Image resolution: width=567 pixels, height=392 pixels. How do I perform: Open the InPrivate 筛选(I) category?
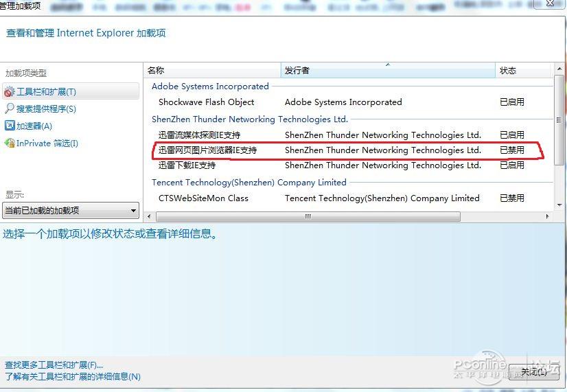47,143
